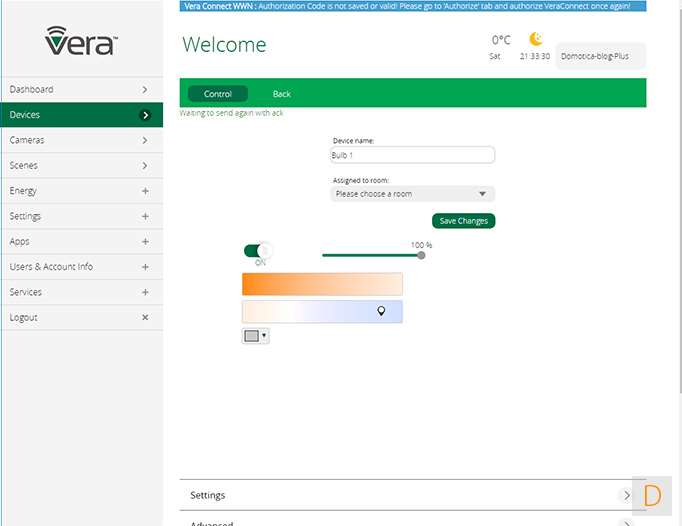Click the Back button

pos(282,94)
